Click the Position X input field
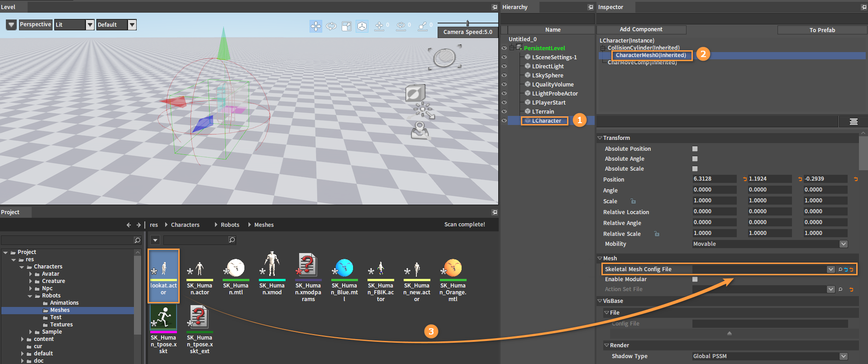 715,179
